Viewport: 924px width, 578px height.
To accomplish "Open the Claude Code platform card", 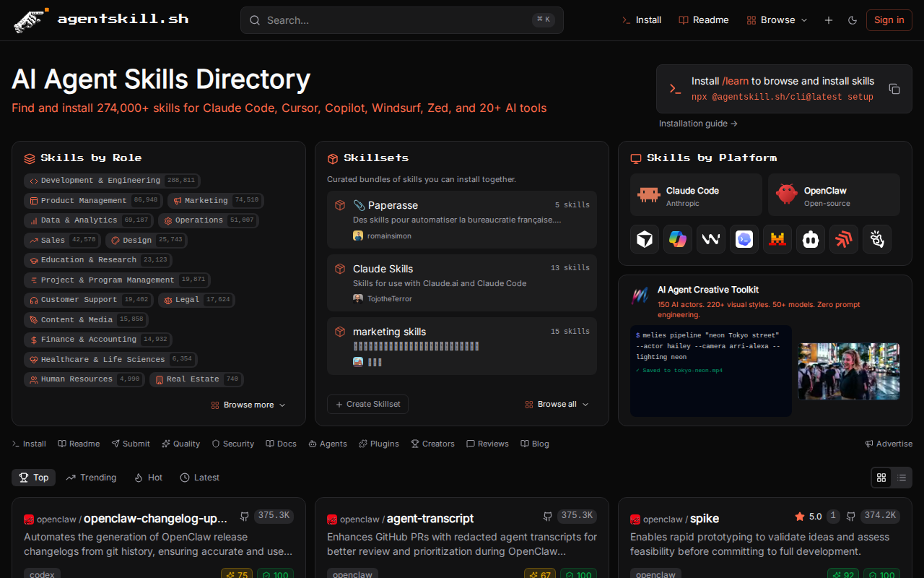I will (x=696, y=194).
